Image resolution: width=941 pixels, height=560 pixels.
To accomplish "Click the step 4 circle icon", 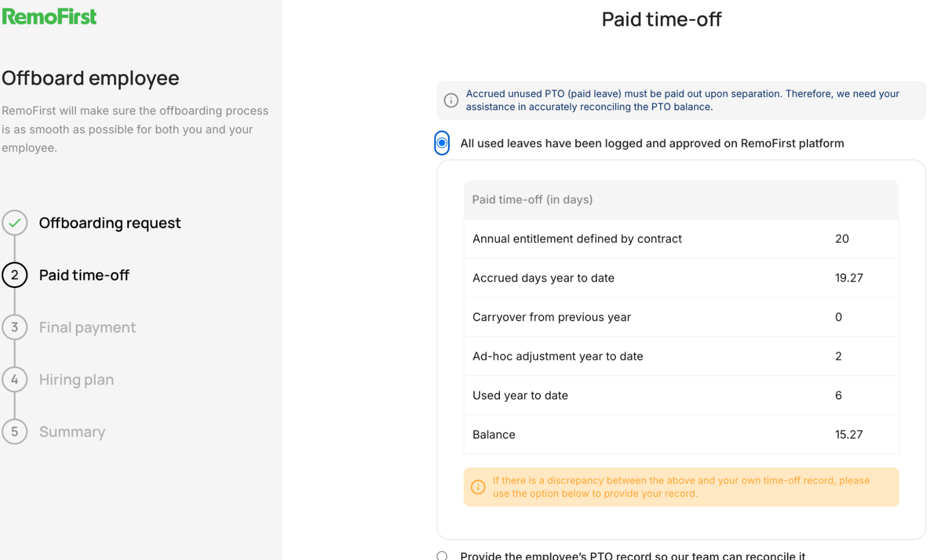I will (15, 379).
